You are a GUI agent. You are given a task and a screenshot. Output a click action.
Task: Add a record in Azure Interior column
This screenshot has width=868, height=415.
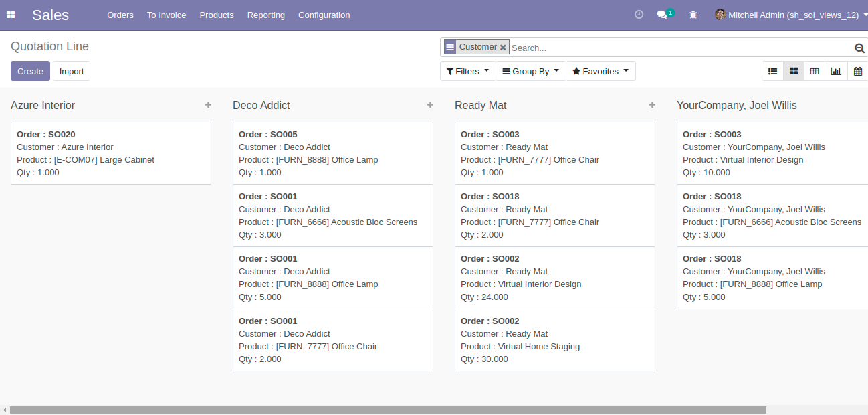208,105
